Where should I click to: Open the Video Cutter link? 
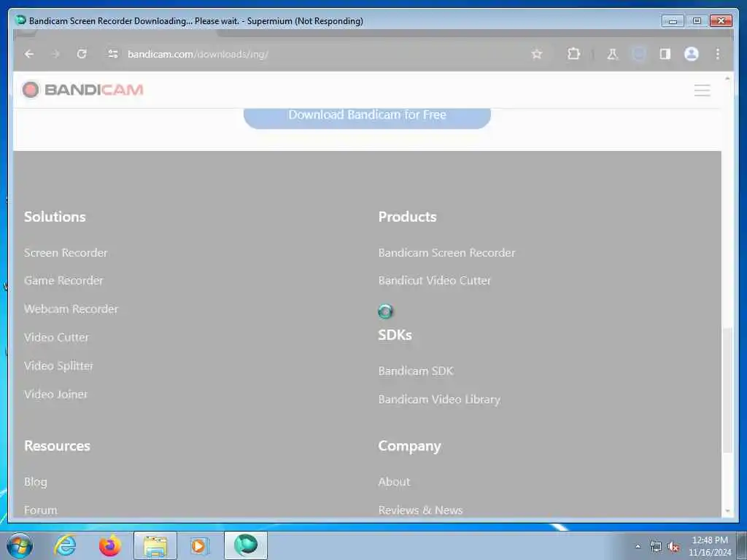(56, 337)
